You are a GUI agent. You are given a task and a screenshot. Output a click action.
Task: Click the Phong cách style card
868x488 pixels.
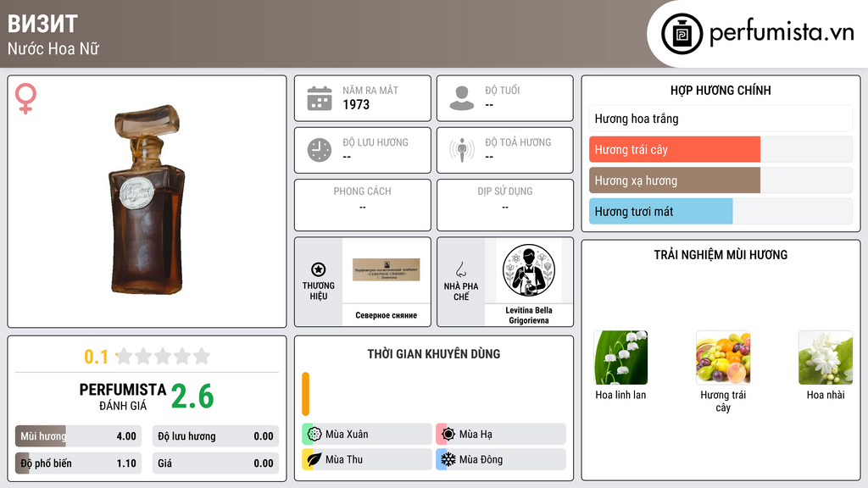(x=363, y=205)
